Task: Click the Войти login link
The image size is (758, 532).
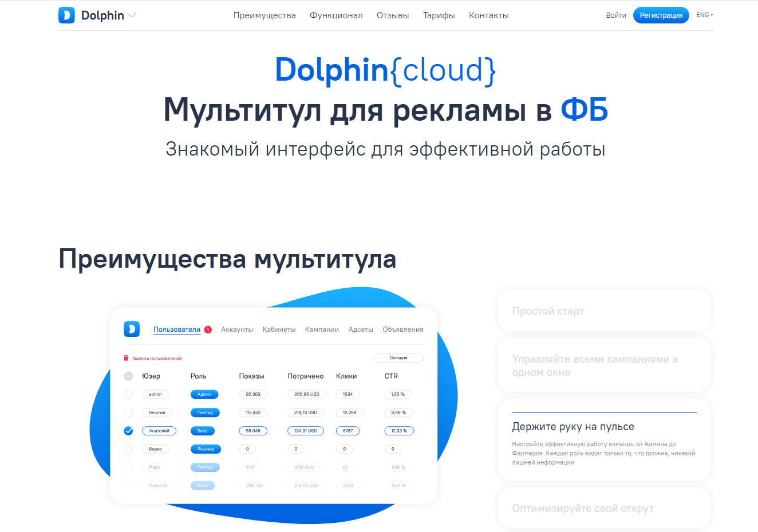Action: click(616, 15)
